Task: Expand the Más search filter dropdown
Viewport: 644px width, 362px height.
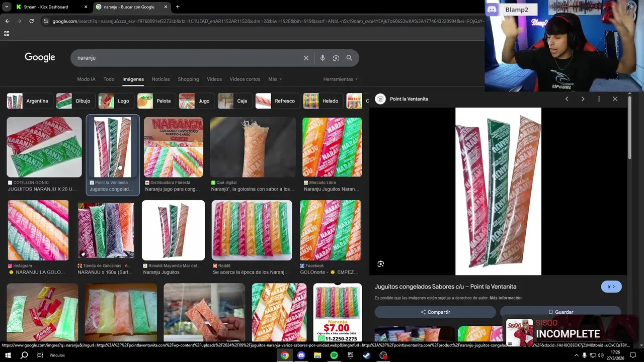Action: point(275,79)
